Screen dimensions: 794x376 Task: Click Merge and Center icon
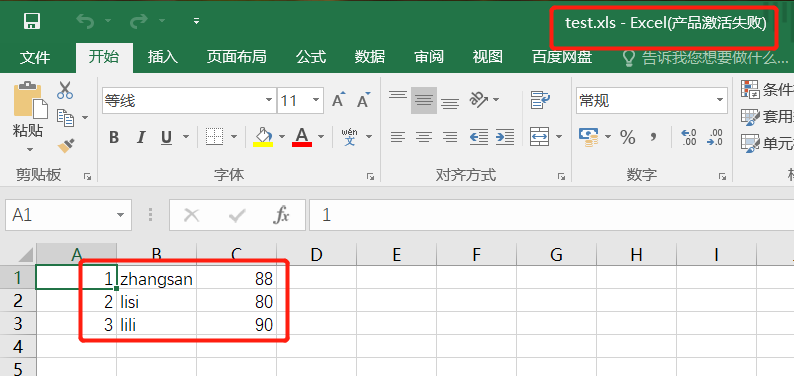[539, 137]
